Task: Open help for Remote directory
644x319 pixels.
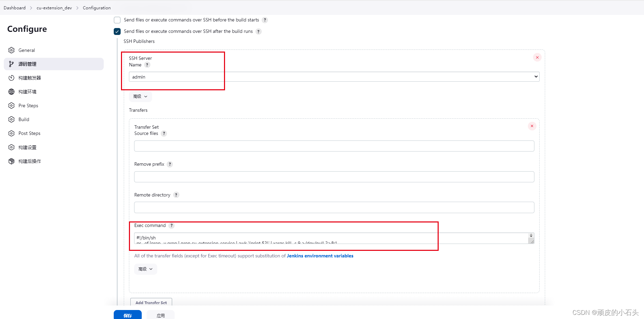Action: pos(176,195)
